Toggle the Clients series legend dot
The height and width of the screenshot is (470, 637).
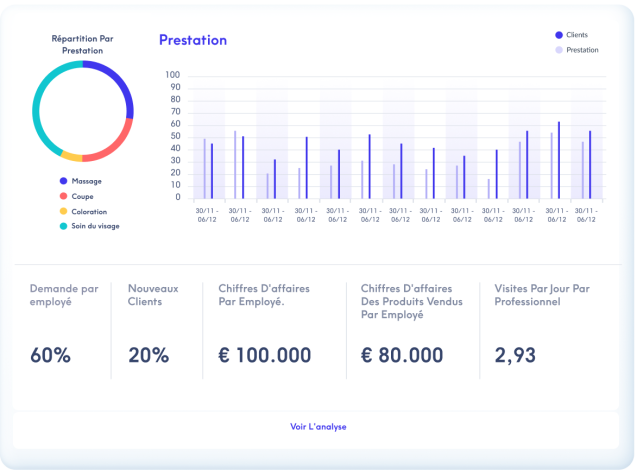coord(559,35)
